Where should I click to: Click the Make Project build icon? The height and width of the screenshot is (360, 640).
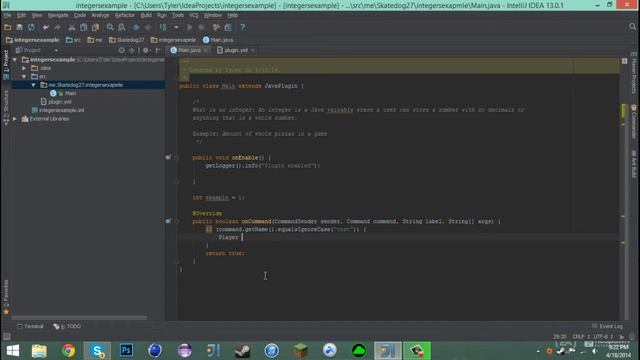point(163,27)
